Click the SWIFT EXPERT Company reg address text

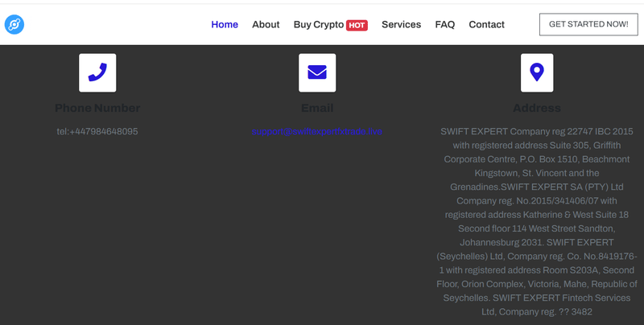537,221
